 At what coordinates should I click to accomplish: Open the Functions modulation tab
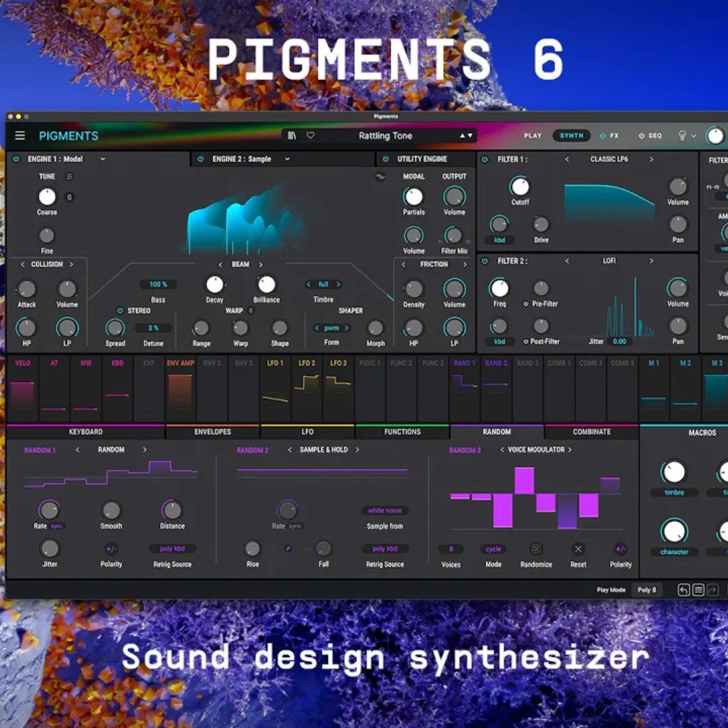(x=402, y=432)
